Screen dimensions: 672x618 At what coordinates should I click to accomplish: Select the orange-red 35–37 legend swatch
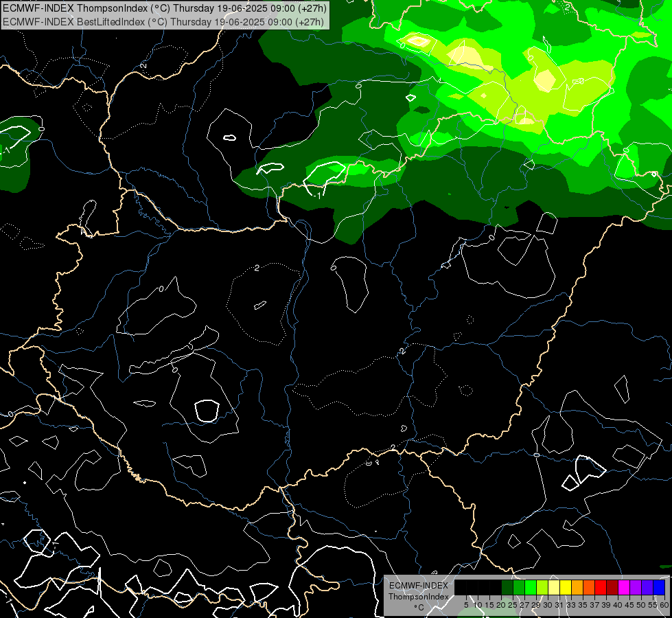(x=589, y=587)
